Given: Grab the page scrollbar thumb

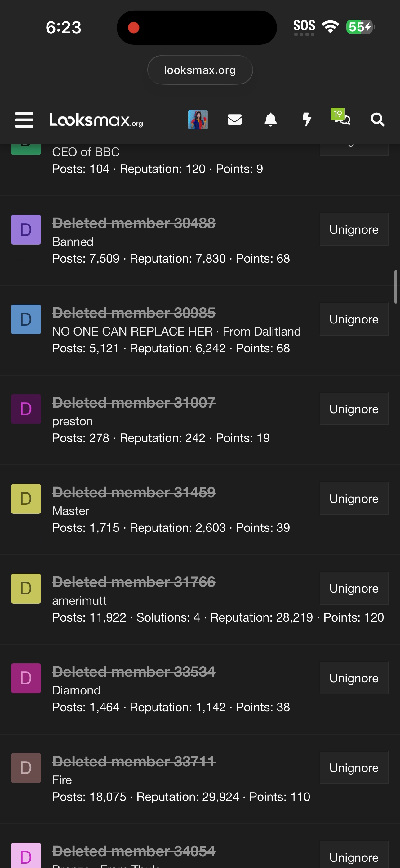Looking at the screenshot, I should pyautogui.click(x=396, y=287).
